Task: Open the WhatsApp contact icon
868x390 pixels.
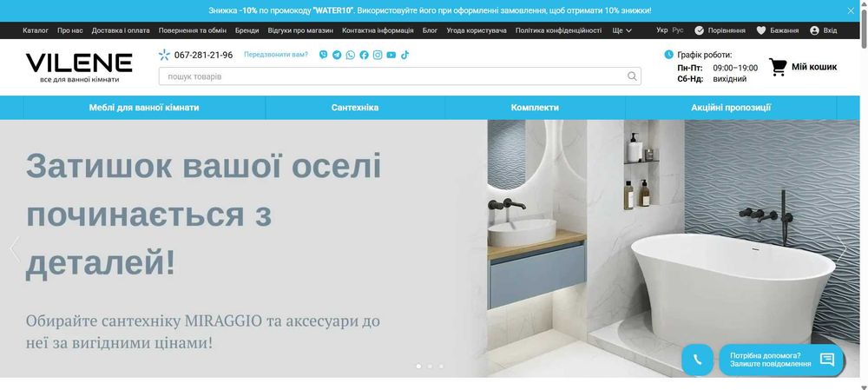Action: tap(351, 55)
